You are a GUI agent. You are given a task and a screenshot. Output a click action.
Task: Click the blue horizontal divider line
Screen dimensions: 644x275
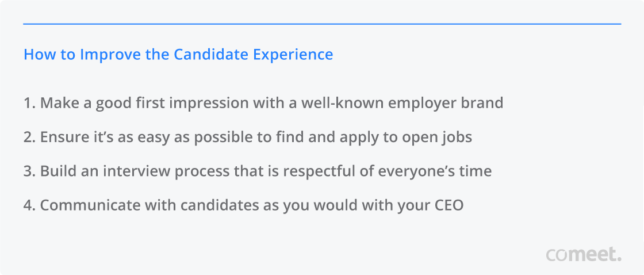pyautogui.click(x=322, y=24)
